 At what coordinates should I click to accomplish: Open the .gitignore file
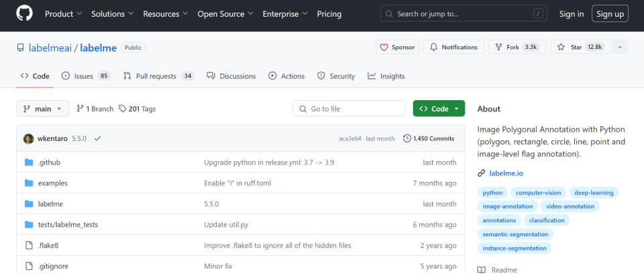click(54, 266)
